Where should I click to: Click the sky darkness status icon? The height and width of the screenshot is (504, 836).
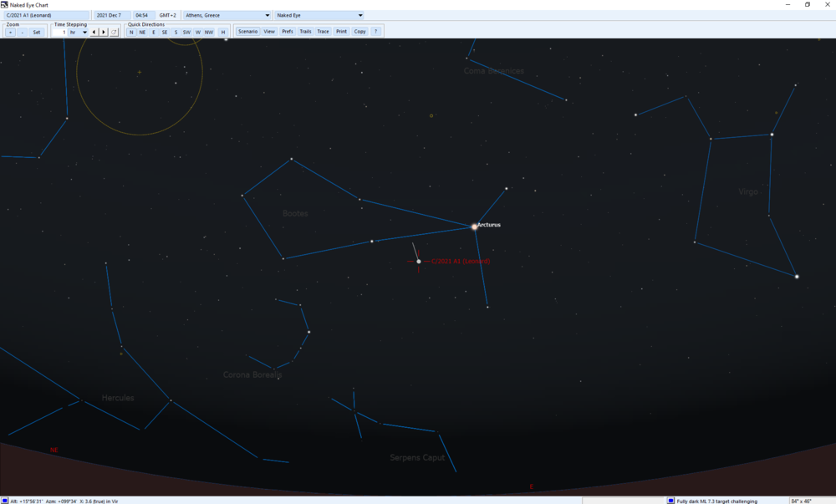click(671, 501)
